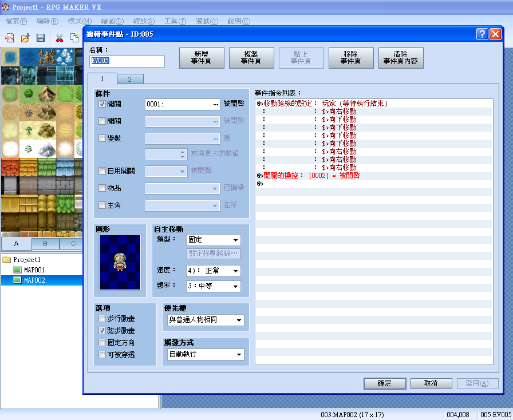Open the 頻率 frequency dropdown
Image resolution: width=513 pixels, height=420 pixels.
214,286
